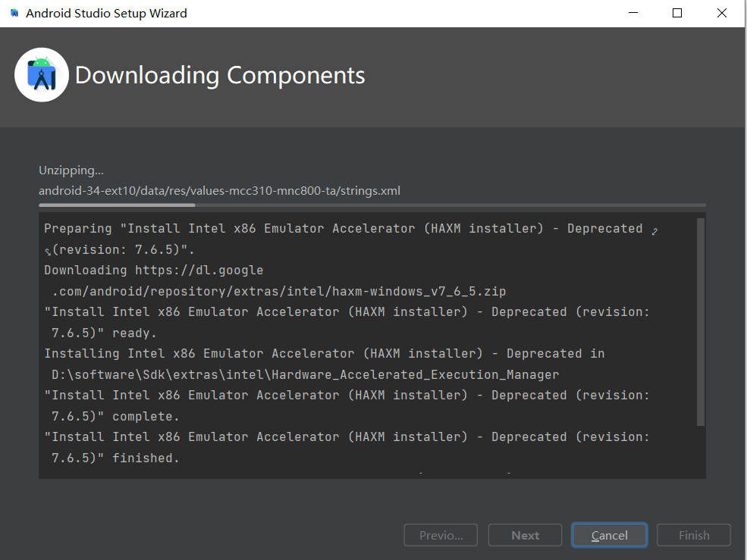Click the '7.6.5)" ready.' log line
Image resolution: width=747 pixels, height=560 pixels.
click(x=104, y=333)
